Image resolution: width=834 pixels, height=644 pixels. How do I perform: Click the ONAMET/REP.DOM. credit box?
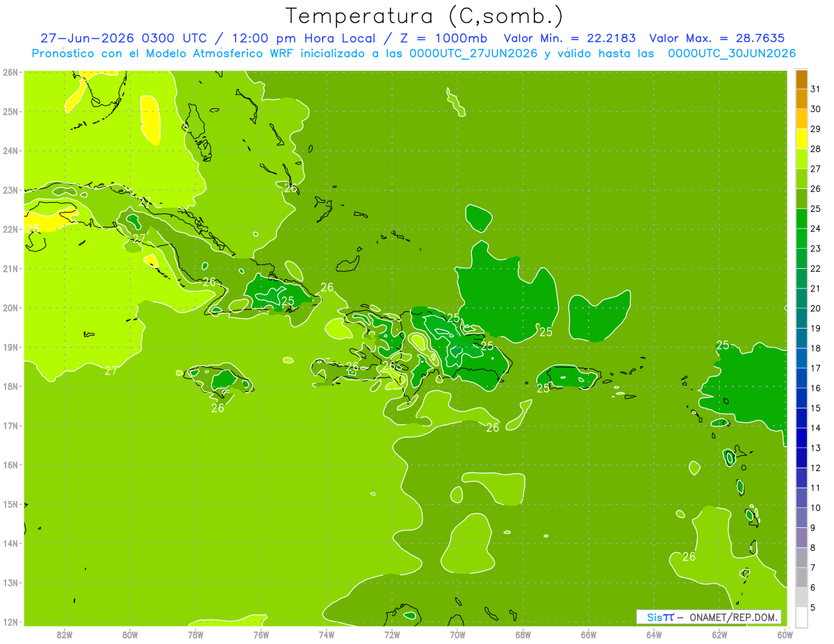[x=709, y=617]
